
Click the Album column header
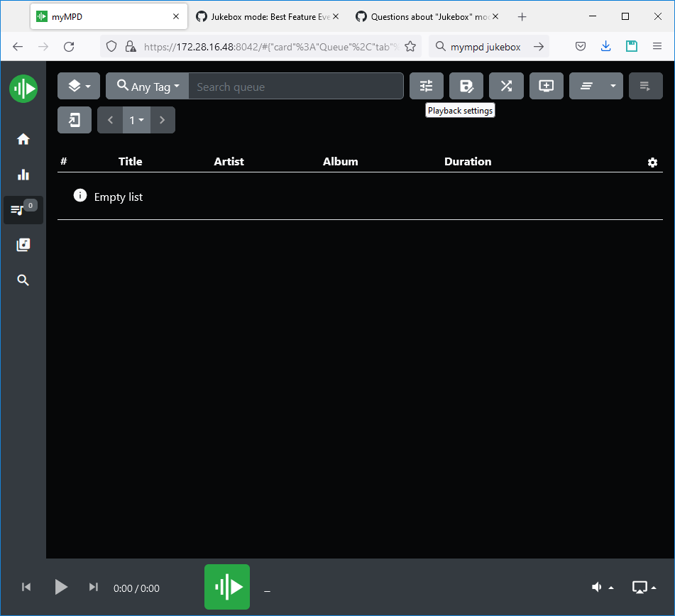click(340, 161)
